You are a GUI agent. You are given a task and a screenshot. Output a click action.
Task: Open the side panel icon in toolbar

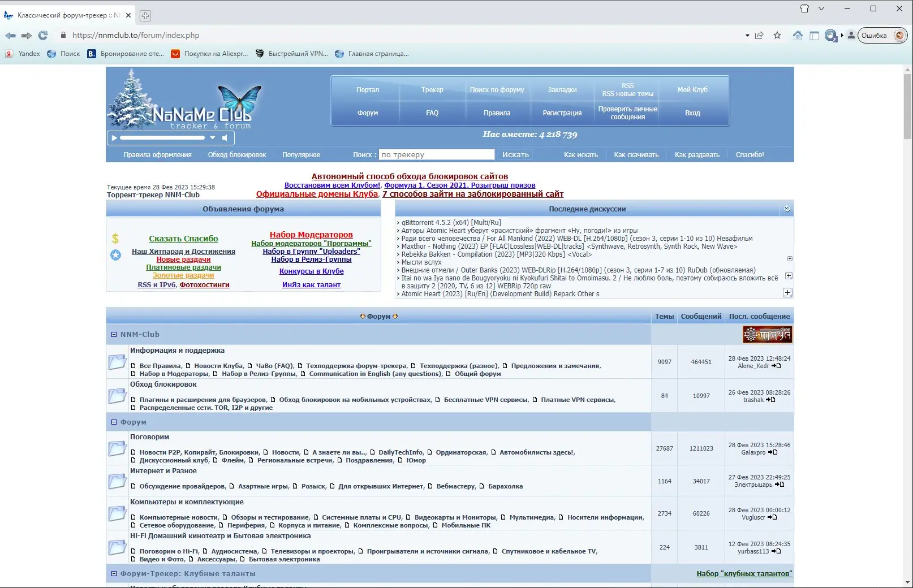pos(815,36)
